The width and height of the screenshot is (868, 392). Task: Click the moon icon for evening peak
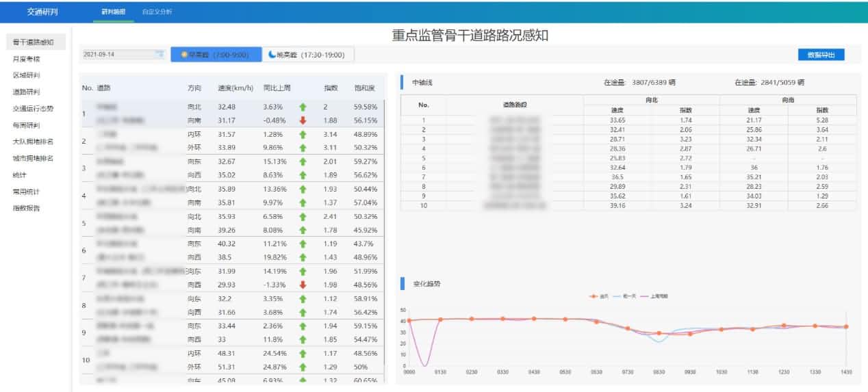[x=272, y=55]
